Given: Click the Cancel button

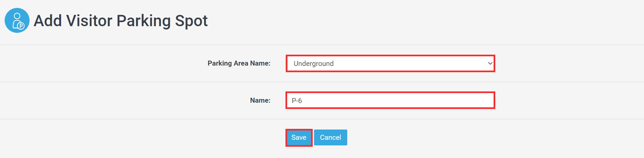Looking at the screenshot, I should (330, 137).
